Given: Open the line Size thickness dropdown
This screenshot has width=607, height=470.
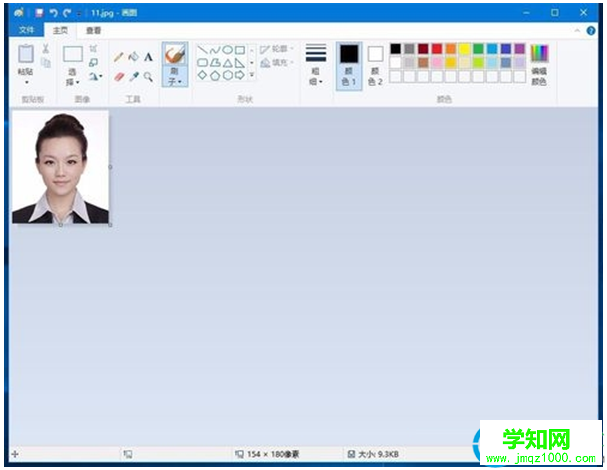Looking at the screenshot, I should [316, 65].
